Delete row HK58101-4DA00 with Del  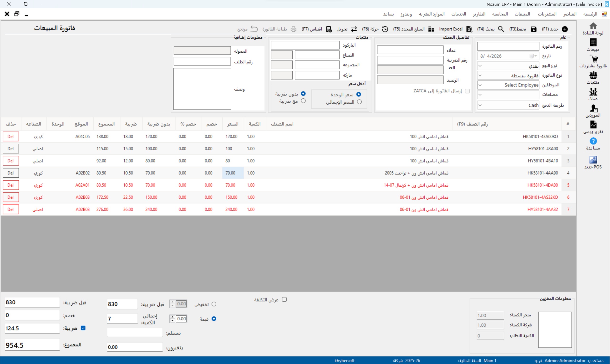coord(11,185)
